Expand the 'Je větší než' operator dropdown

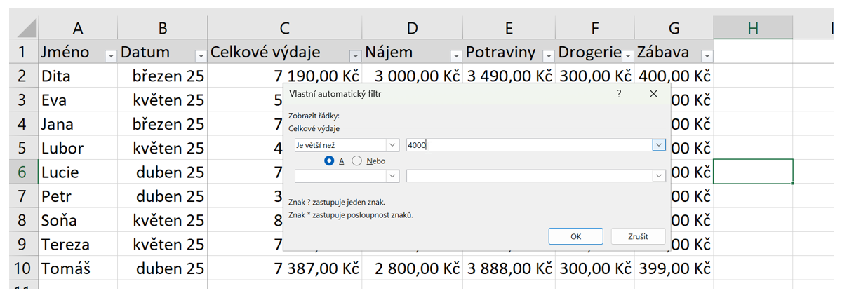click(393, 145)
